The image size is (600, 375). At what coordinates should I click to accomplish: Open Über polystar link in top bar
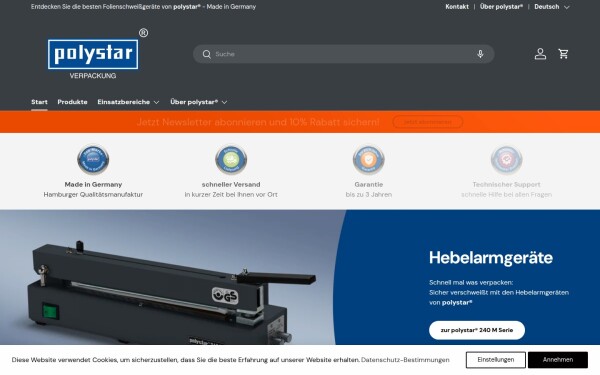coord(501,7)
